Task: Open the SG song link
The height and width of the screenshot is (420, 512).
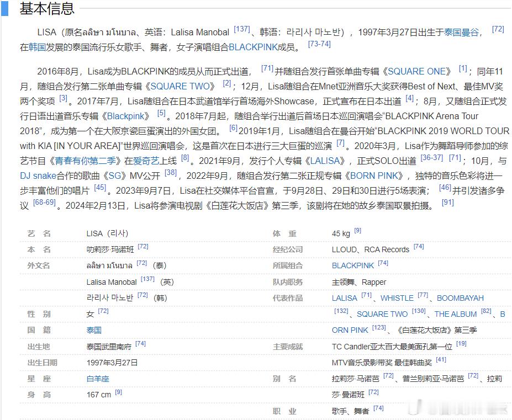Action: tap(115, 176)
